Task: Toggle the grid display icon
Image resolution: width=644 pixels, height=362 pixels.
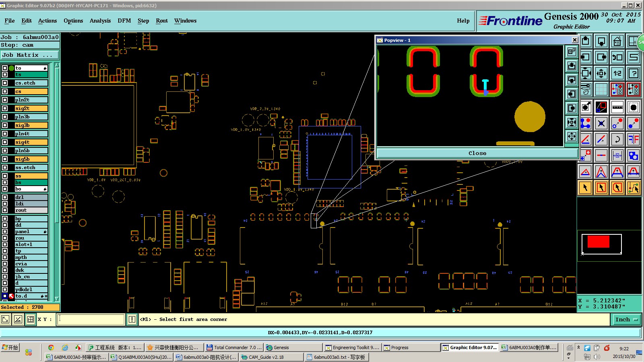Action: (x=601, y=89)
